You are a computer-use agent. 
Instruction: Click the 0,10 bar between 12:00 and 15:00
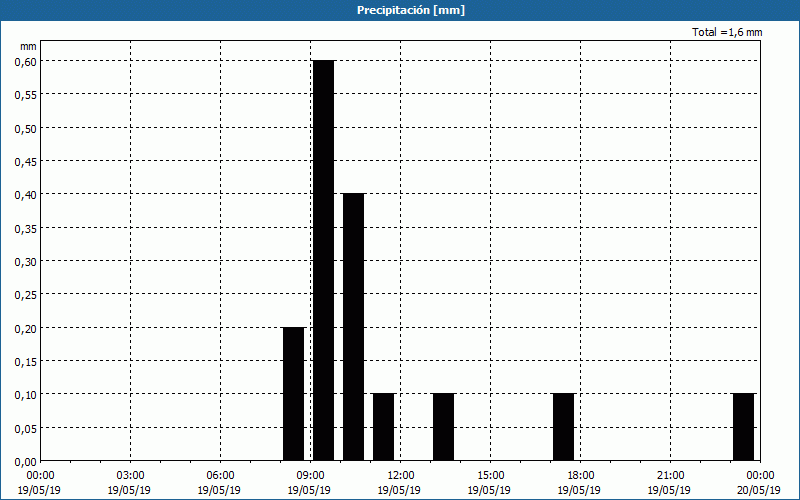coord(443,427)
